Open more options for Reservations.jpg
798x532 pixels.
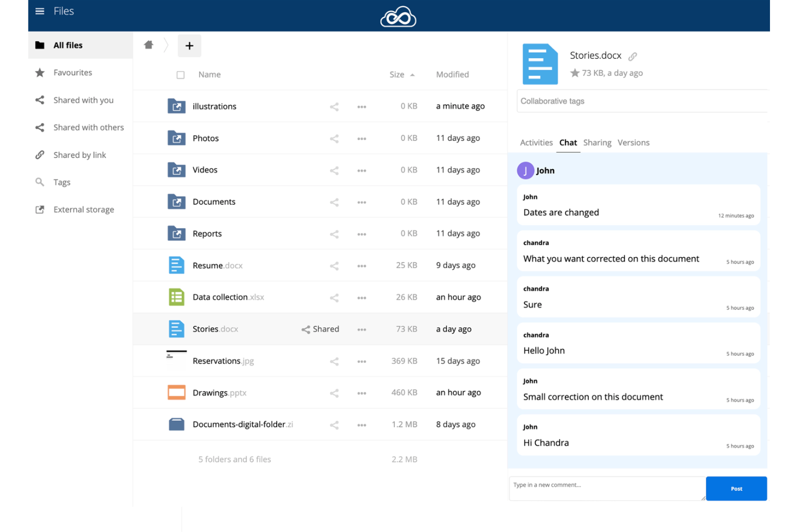(362, 361)
